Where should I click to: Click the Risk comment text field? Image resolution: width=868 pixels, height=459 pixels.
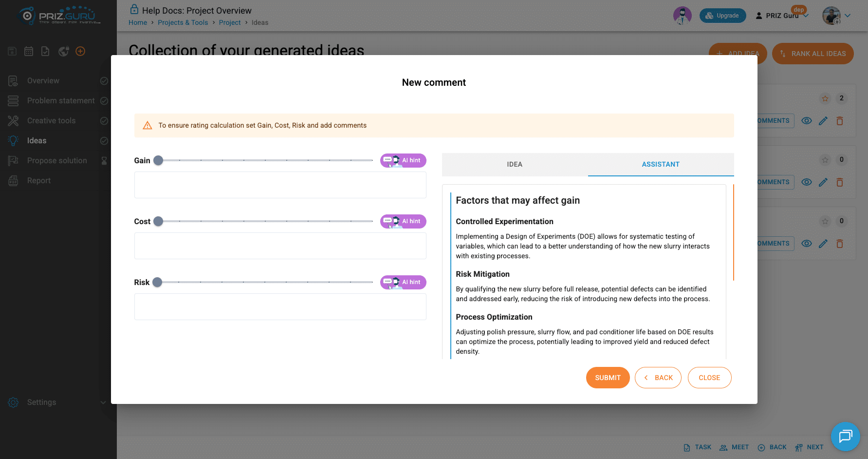pyautogui.click(x=280, y=306)
